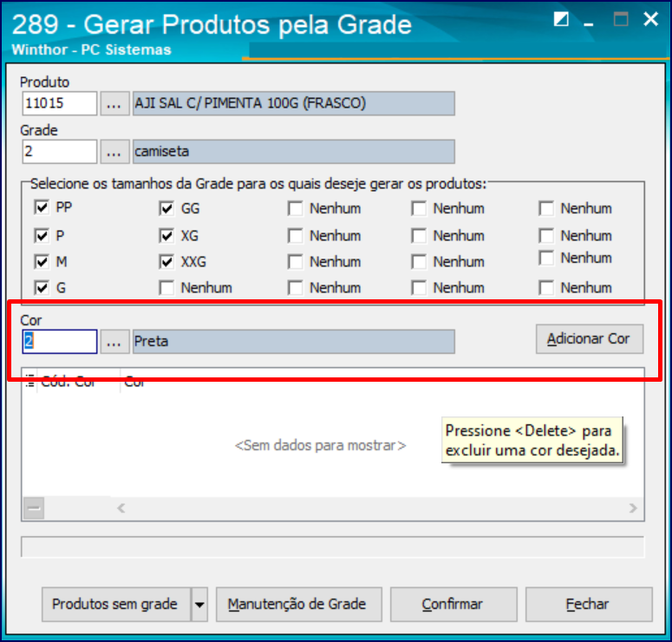Image resolution: width=672 pixels, height=642 pixels.
Task: Uncheck the GG size checkbox
Action: [166, 209]
